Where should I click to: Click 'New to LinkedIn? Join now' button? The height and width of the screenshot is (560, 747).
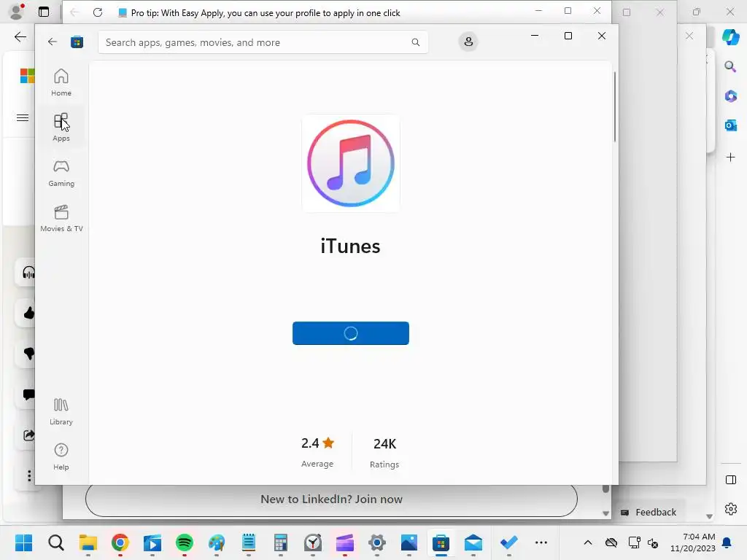[x=332, y=499]
